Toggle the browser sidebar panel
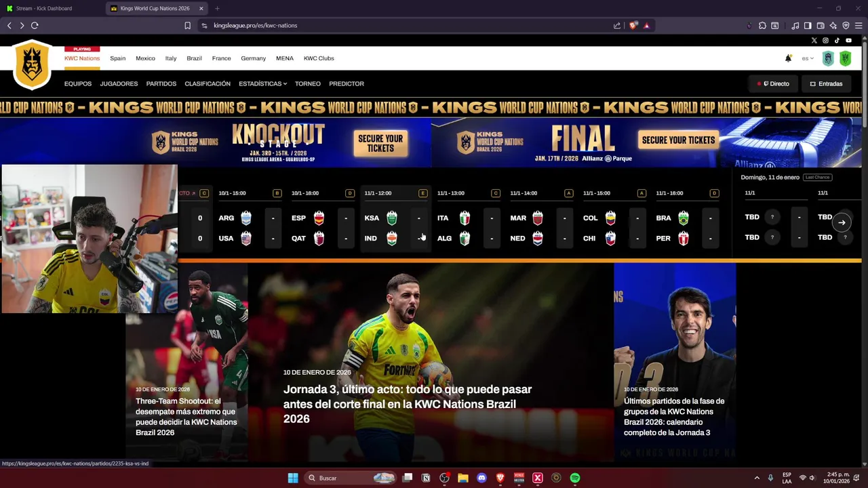 [808, 26]
